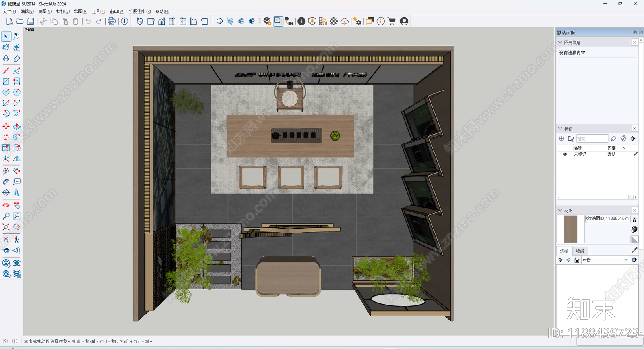This screenshot has width=644, height=349.
Task: Open the 相机(C) menu
Action: point(63,11)
